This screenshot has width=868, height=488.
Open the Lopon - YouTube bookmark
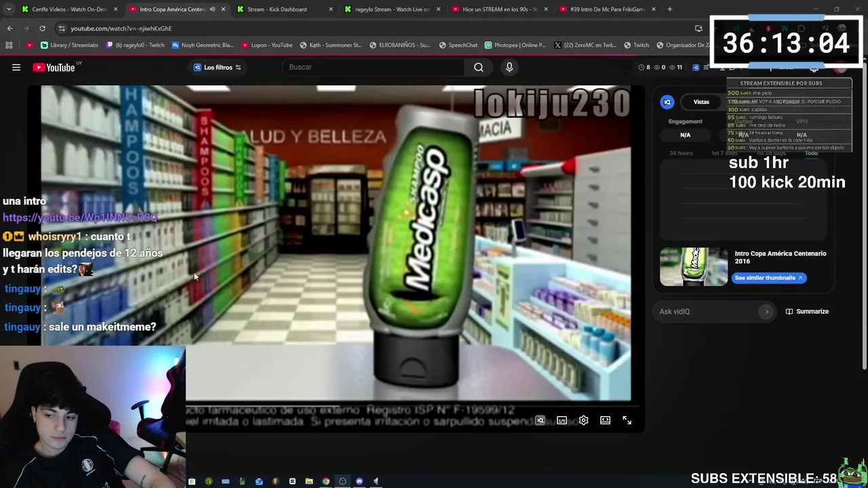267,45
